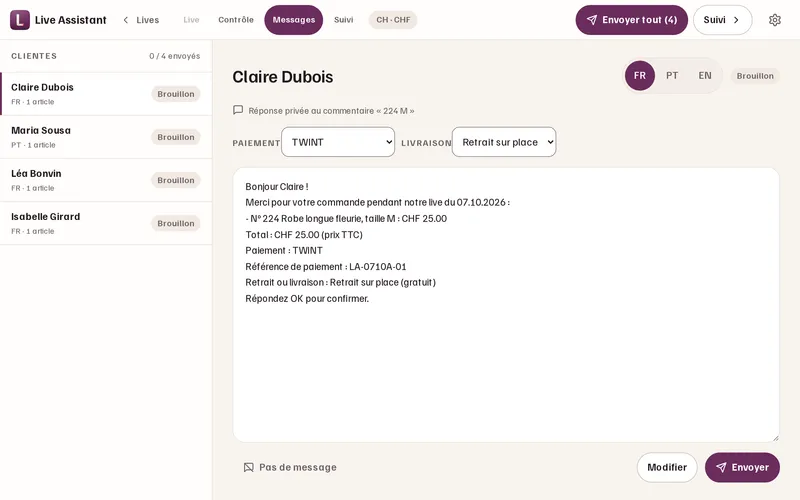The width and height of the screenshot is (800, 500).
Task: Go back to Lives
Action: pos(141,20)
